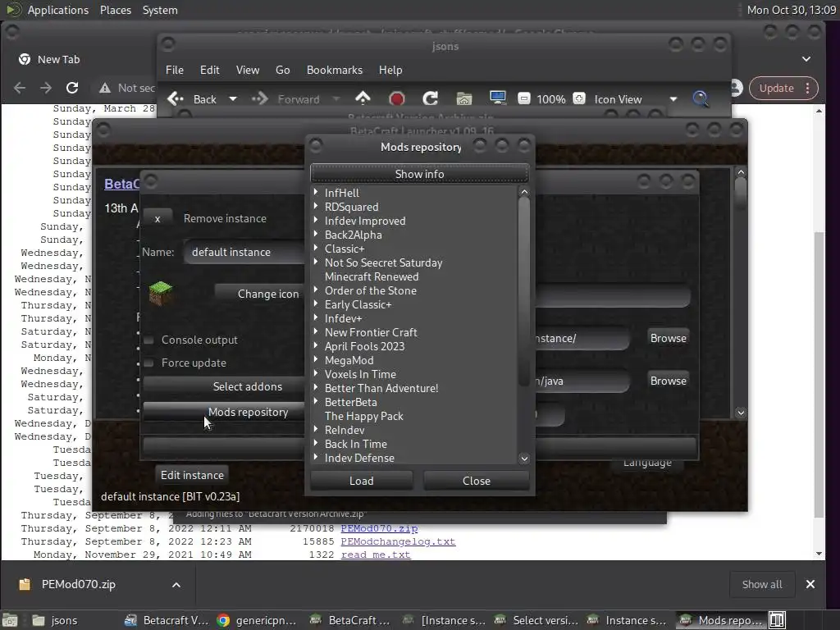The image size is (840, 630).
Task: Open Home folder icon in toolbar
Action: coord(464,98)
